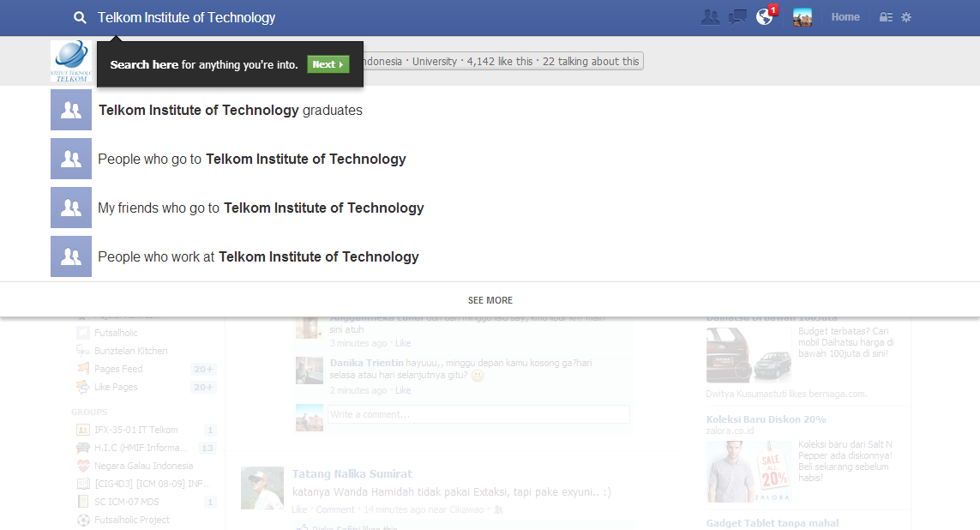Click people icon beside People who go to

click(x=71, y=159)
